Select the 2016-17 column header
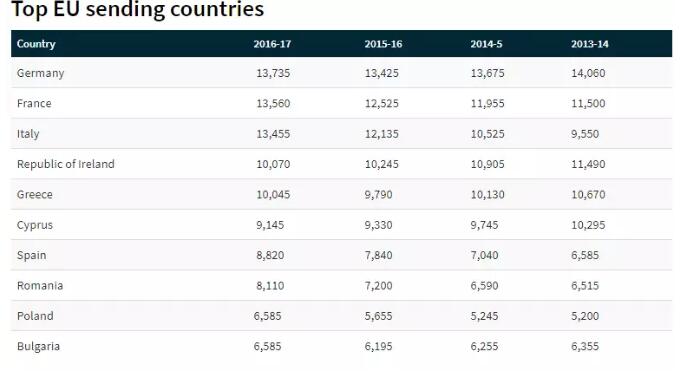 pyautogui.click(x=272, y=44)
